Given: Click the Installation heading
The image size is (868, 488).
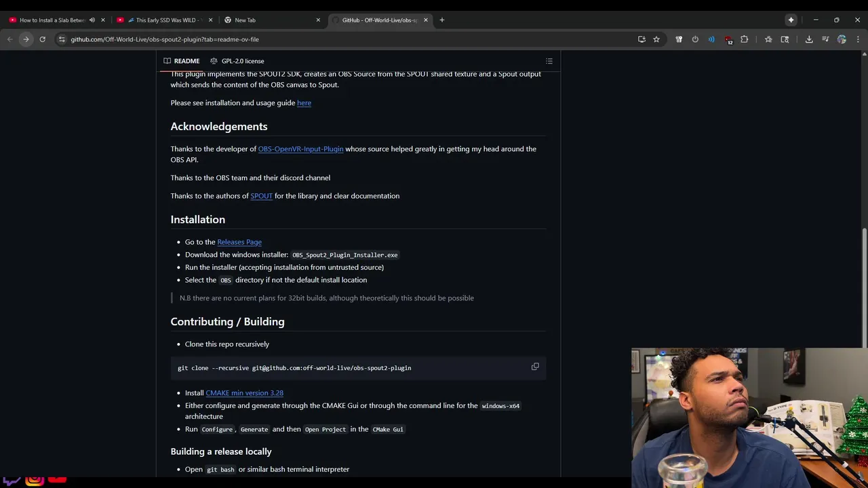Looking at the screenshot, I should tap(198, 220).
